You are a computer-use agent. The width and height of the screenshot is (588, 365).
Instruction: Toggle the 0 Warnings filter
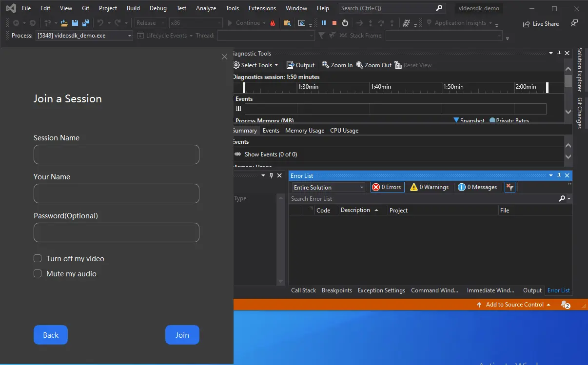tap(429, 187)
